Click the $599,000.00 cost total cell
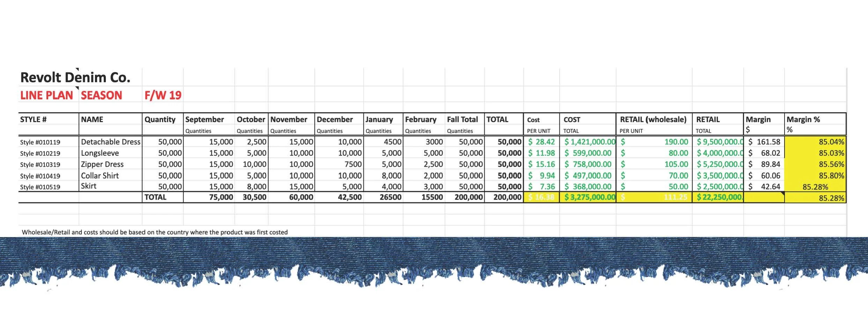Screen dimensions: 868x336 coord(588,153)
